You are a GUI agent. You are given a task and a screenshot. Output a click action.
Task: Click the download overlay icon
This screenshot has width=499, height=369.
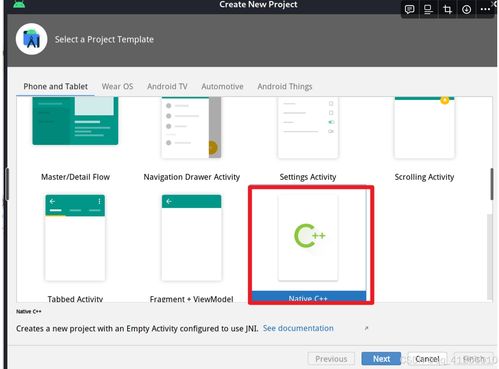tap(466, 9)
